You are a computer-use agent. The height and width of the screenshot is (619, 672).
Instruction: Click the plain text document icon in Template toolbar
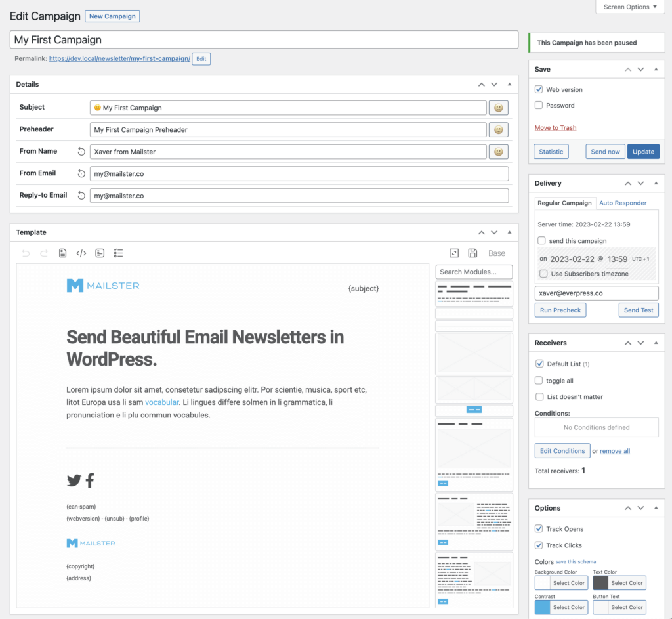63,253
